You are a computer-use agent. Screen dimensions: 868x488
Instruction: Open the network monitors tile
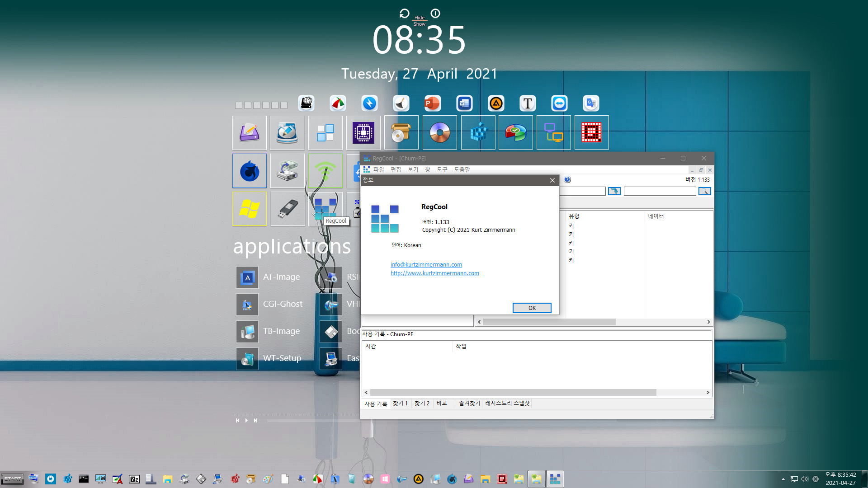[554, 132]
